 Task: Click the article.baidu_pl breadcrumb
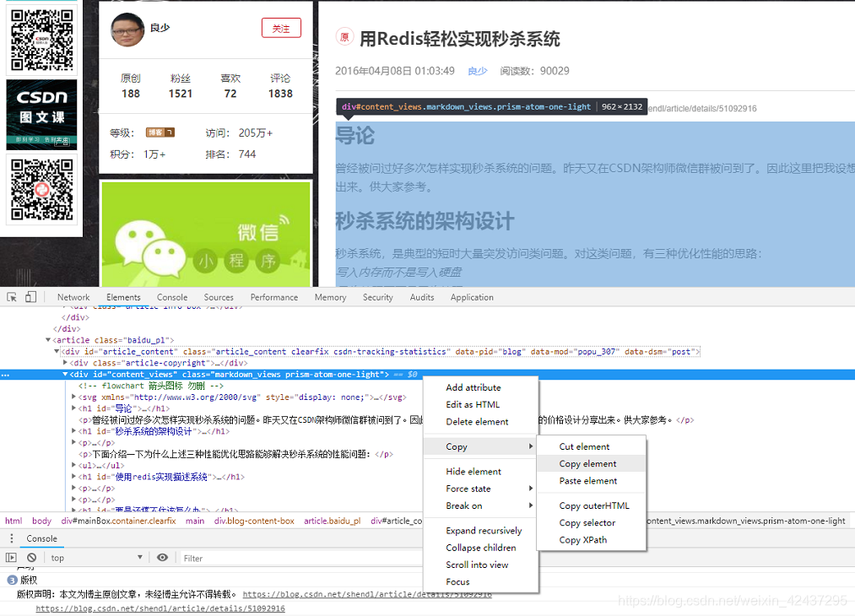(332, 521)
